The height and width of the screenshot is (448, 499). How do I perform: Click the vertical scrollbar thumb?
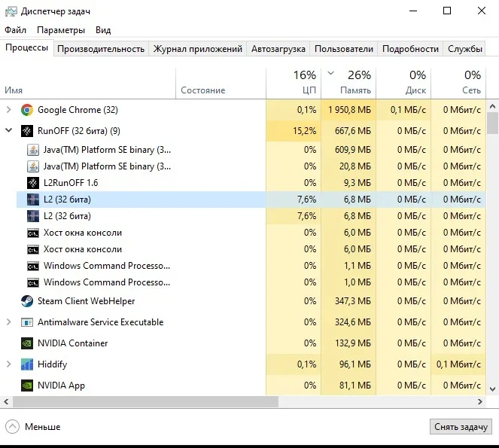coord(493,123)
